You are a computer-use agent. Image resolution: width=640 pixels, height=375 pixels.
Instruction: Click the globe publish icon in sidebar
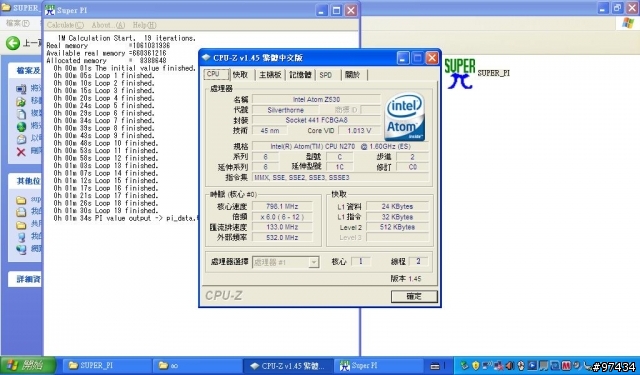point(21,127)
